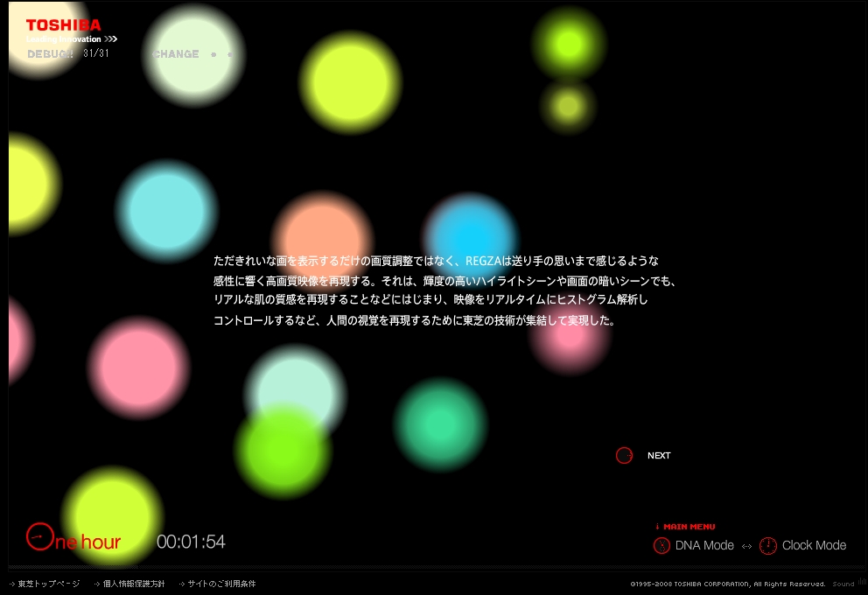868x595 pixels.
Task: Open the サイトのご利用条件 link
Action: pos(221,584)
